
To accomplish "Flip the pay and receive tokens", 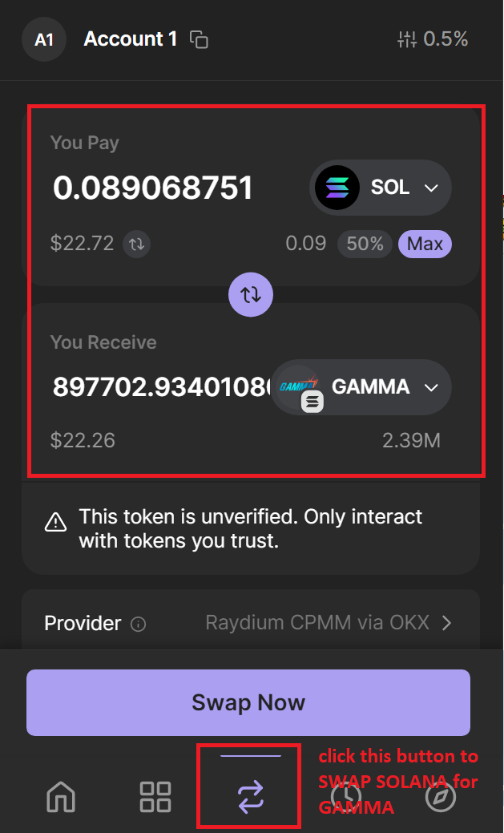I will click(x=251, y=294).
